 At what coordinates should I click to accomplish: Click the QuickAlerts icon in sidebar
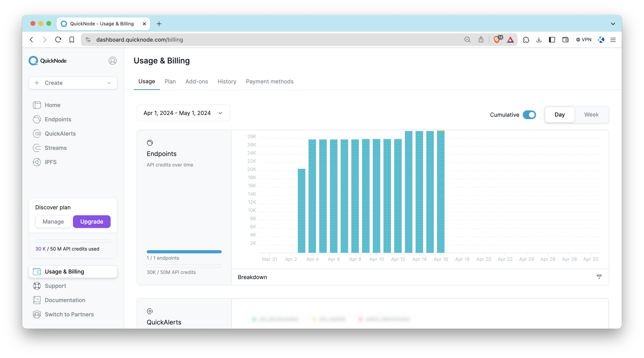(37, 133)
